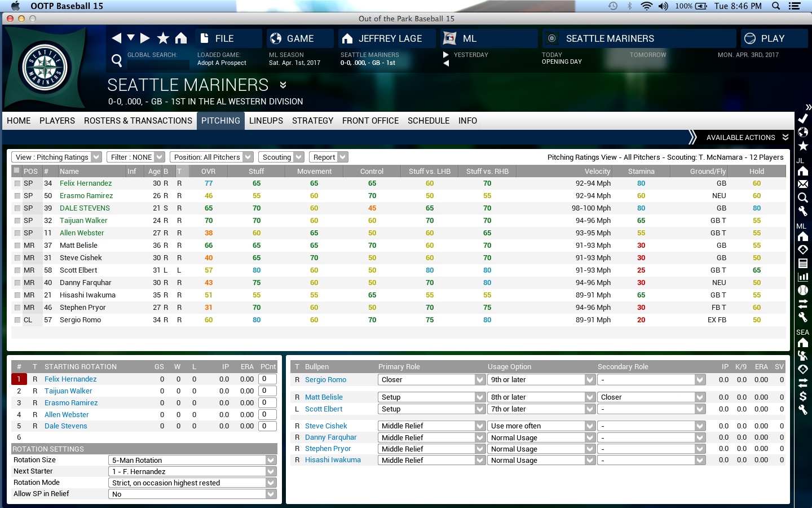Viewport: 812px width, 508px height.
Task: Open the Scouting dropdown
Action: pyautogui.click(x=281, y=157)
